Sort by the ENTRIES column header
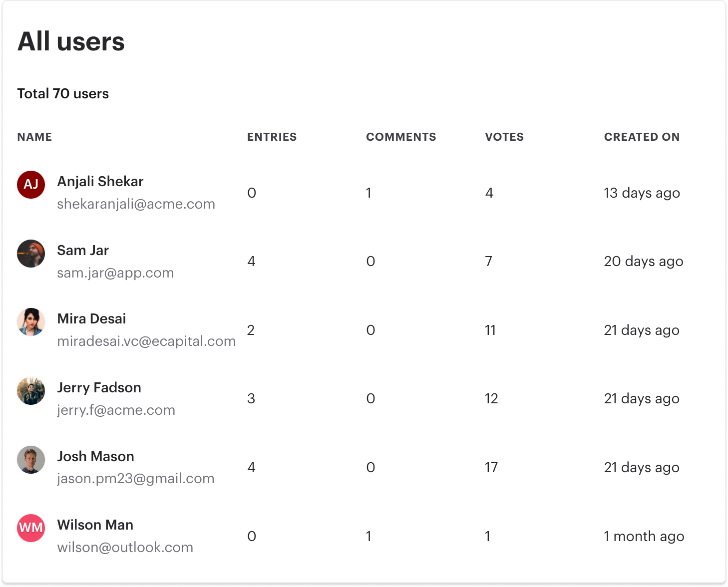The height and width of the screenshot is (587, 728). point(272,137)
